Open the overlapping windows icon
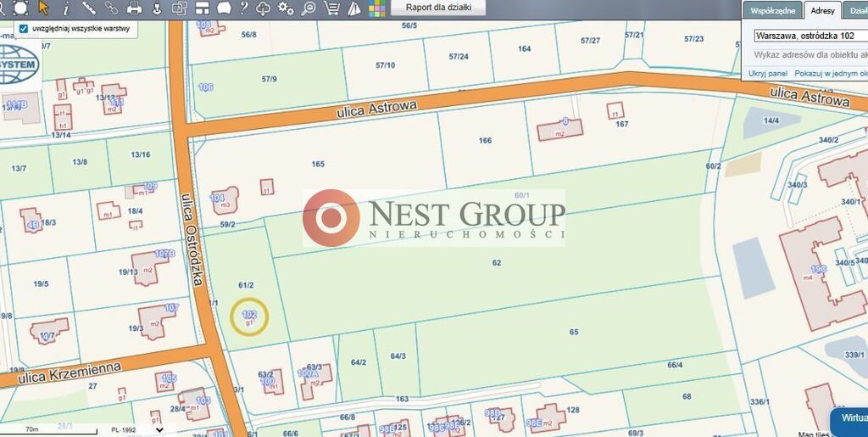 click(x=179, y=8)
